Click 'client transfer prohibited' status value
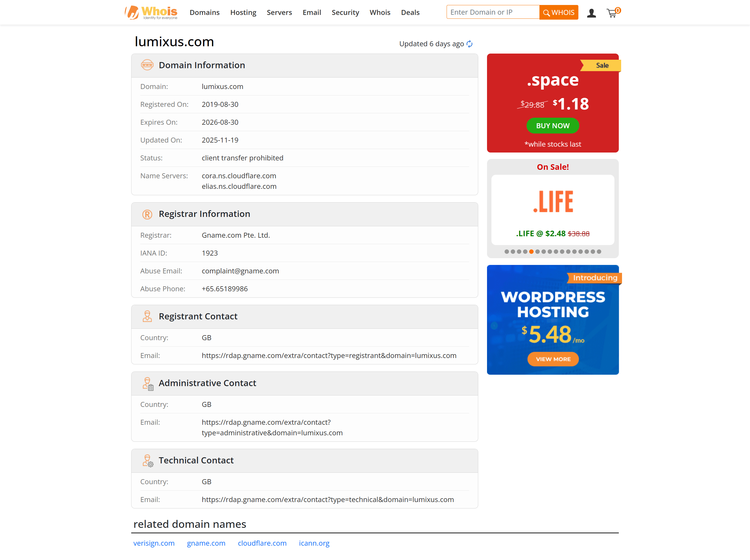 coord(242,158)
